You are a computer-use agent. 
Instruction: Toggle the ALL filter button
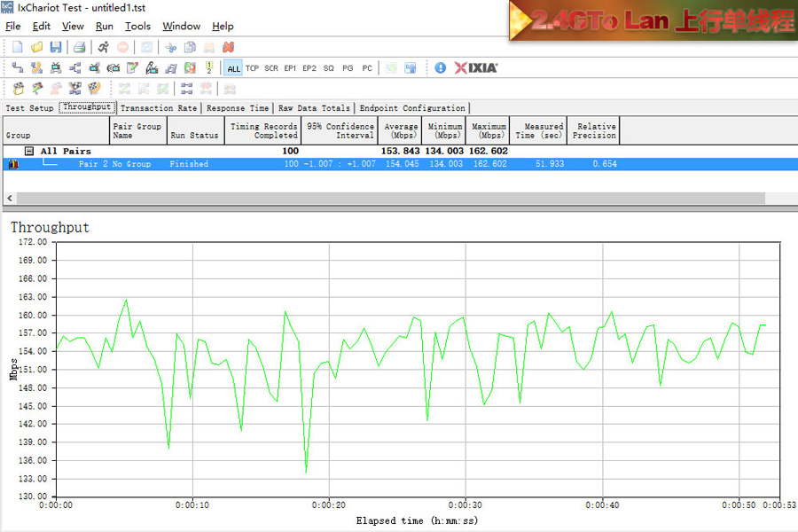coord(233,68)
